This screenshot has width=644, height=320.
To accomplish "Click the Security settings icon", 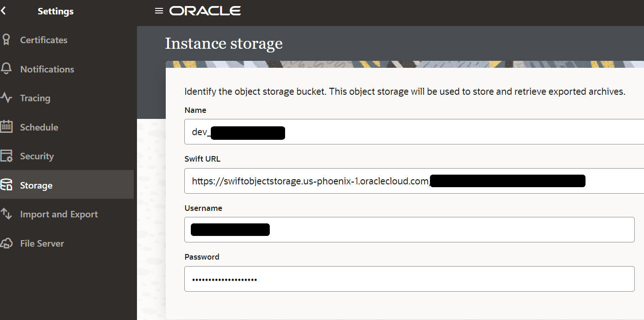I will coord(6,157).
